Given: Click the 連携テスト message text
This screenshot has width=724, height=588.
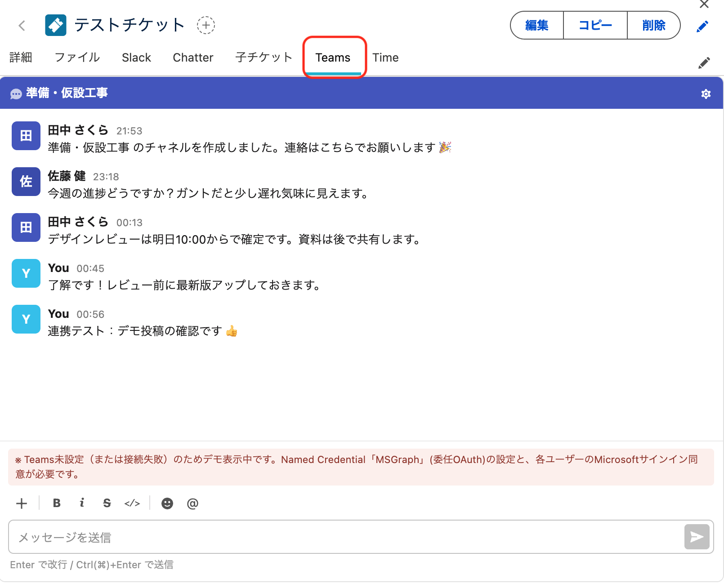Looking at the screenshot, I should pos(143,331).
